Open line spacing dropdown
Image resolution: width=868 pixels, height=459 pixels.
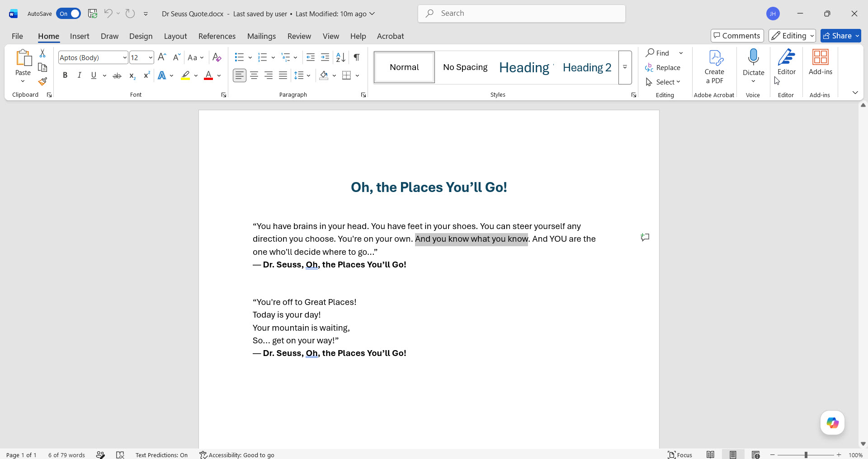[x=302, y=75]
